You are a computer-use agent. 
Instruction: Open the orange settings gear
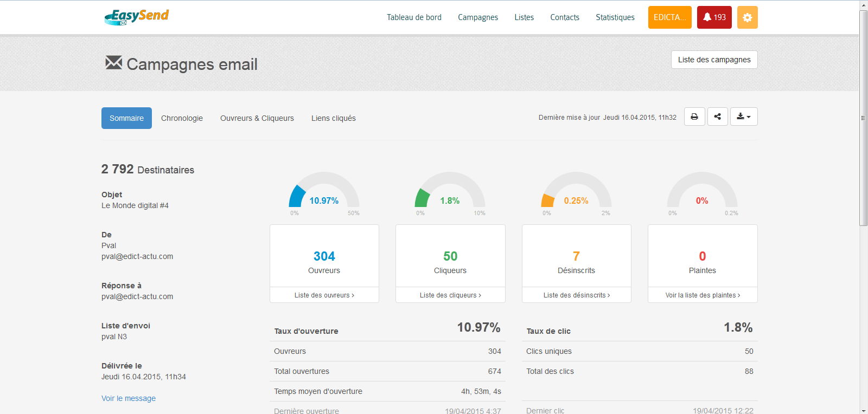(x=747, y=17)
